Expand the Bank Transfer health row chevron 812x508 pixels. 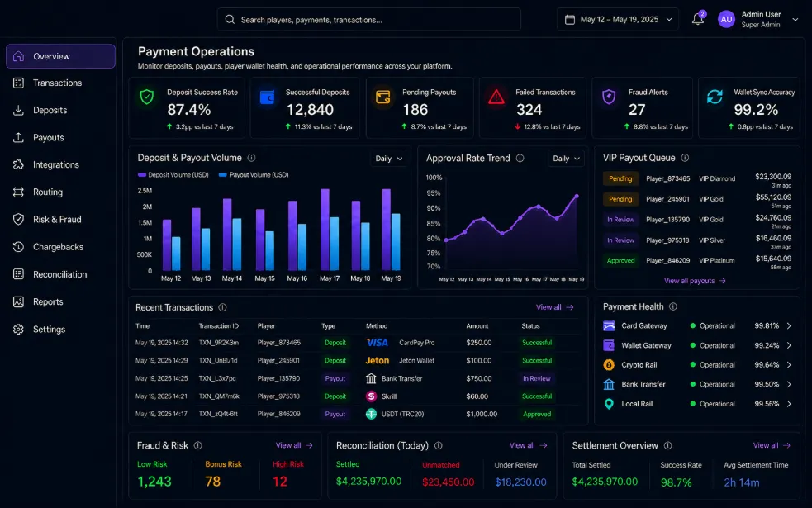tap(789, 384)
